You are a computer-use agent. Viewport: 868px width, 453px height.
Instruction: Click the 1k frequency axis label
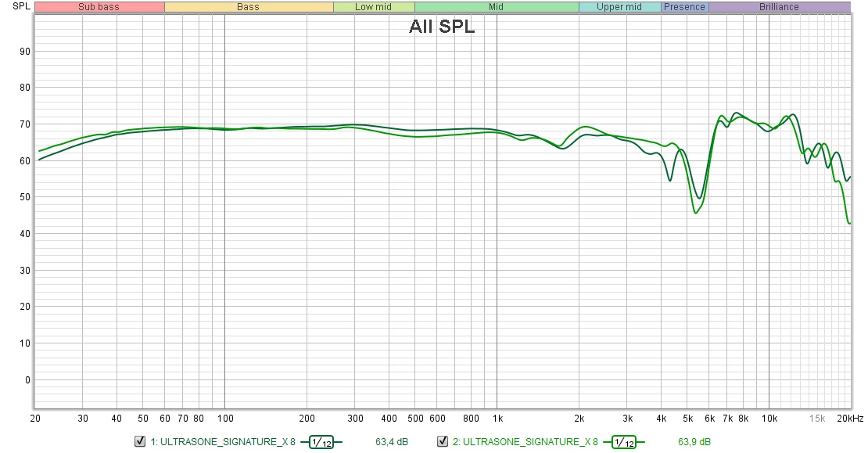coord(497,419)
